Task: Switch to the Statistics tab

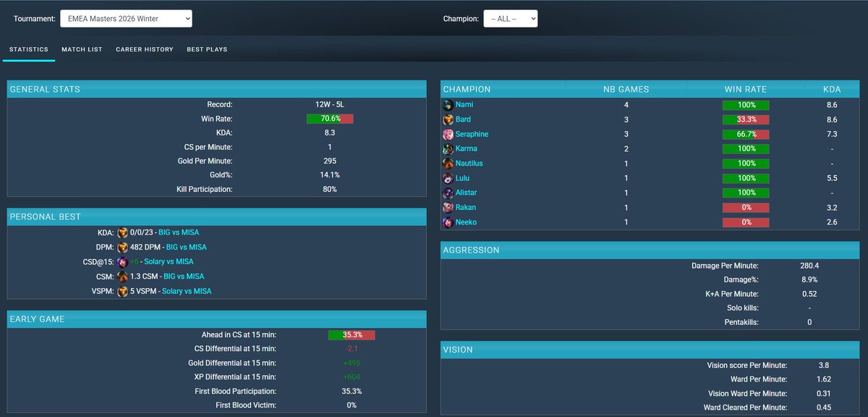Action: pos(29,49)
